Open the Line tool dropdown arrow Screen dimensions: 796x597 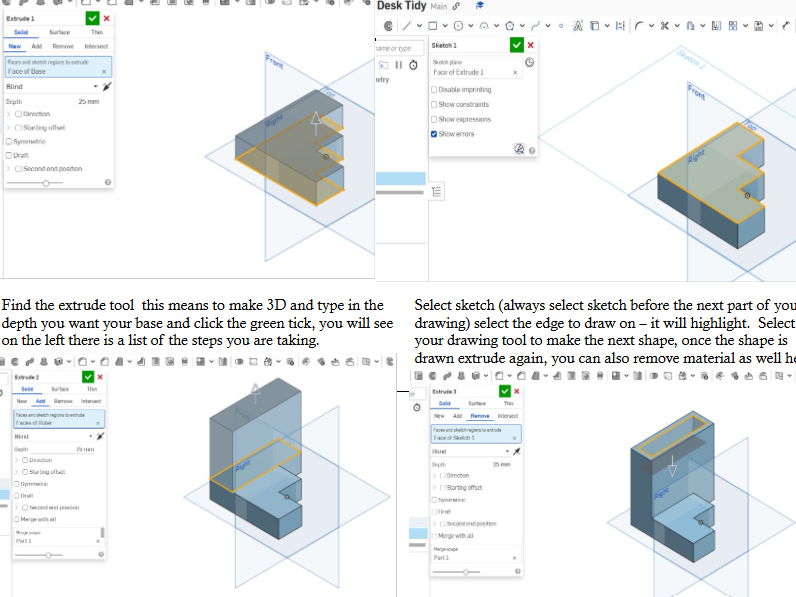[419, 25]
